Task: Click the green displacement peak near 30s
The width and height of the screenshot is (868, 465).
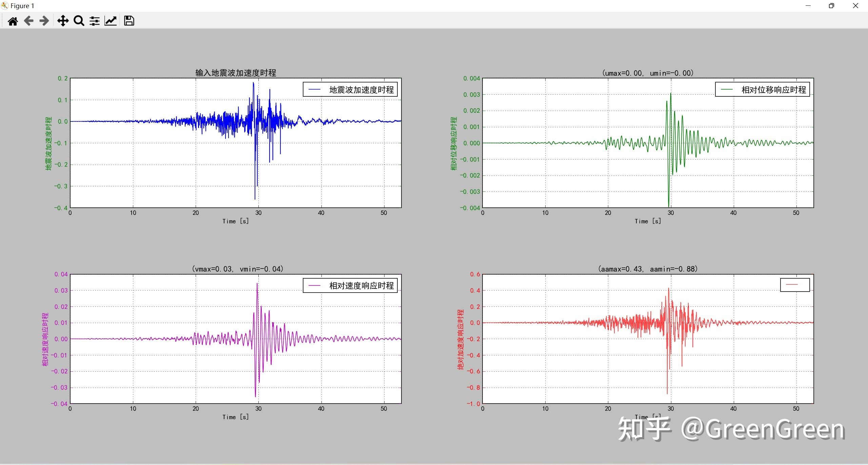Action: [x=671, y=94]
